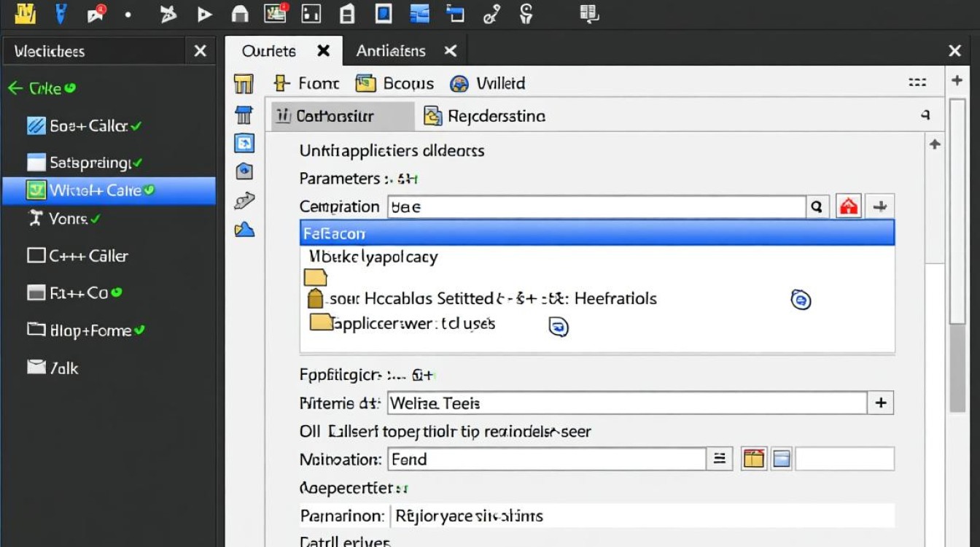Toggle the green check on Boe+ Caller
980x547 pixels.
136,126
